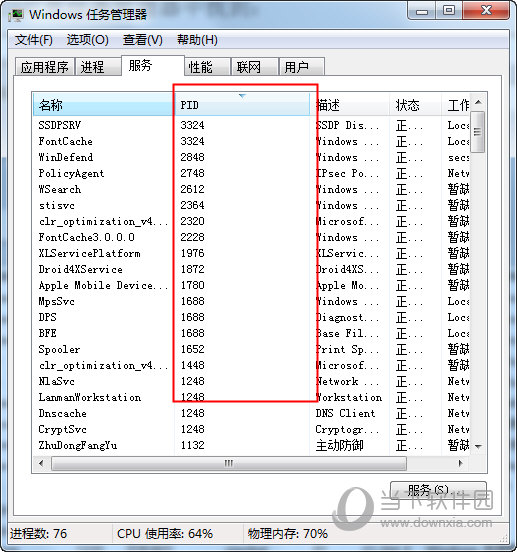Screen dimensions: 517x552
Task: Switch to the 应用程序 tab
Action: (44, 67)
